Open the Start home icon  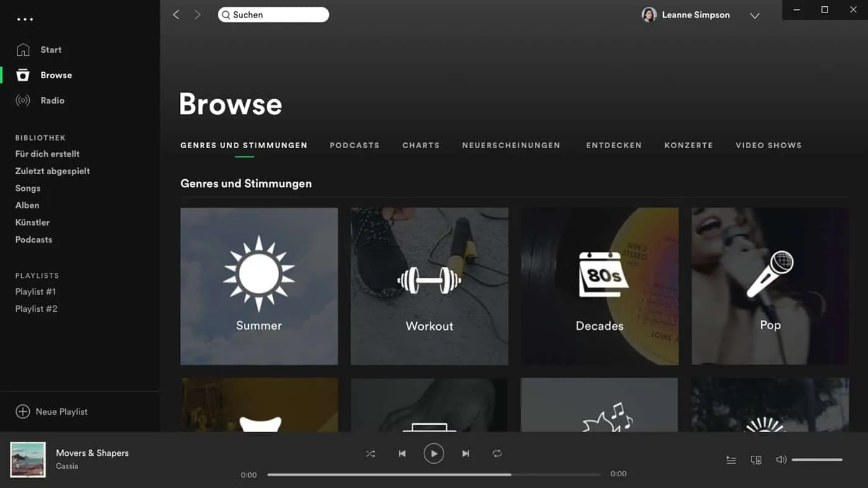click(23, 50)
